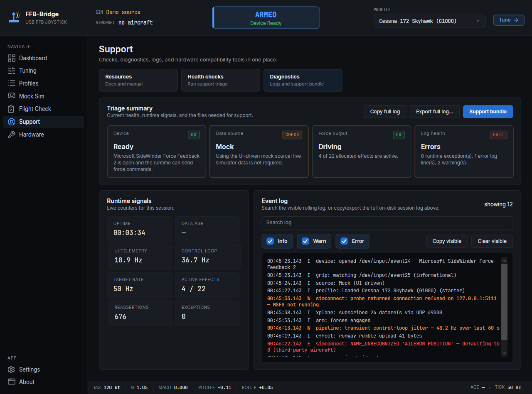Click the Support lifebuoy icon
This screenshot has height=394, width=532.
pos(12,122)
